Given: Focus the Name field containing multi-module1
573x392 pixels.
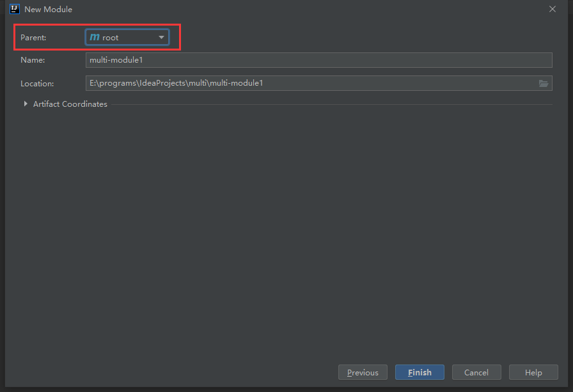Looking at the screenshot, I should coord(318,60).
